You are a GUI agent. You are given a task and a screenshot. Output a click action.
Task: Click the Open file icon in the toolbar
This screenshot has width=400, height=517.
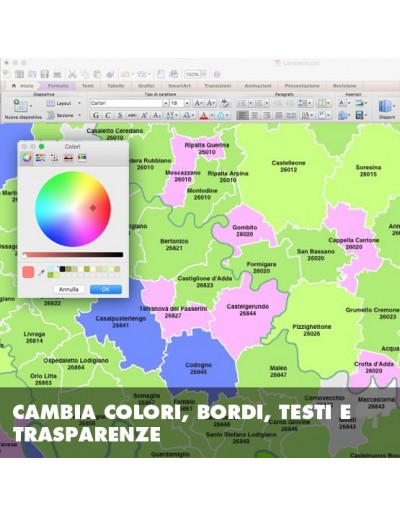(32, 74)
